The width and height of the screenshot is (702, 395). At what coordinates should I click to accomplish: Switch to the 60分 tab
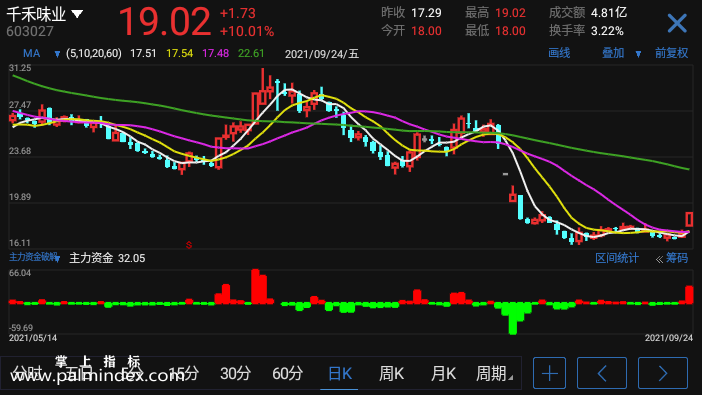pyautogui.click(x=287, y=374)
